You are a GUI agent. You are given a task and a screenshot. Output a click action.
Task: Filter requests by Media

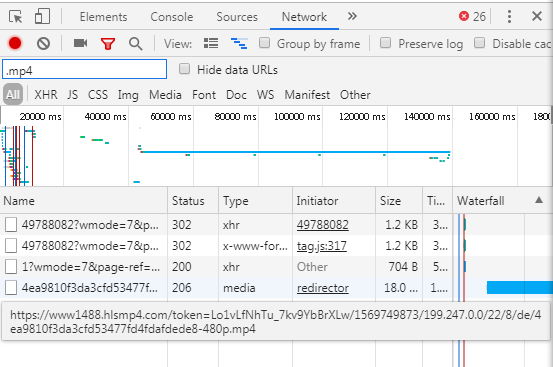[165, 95]
